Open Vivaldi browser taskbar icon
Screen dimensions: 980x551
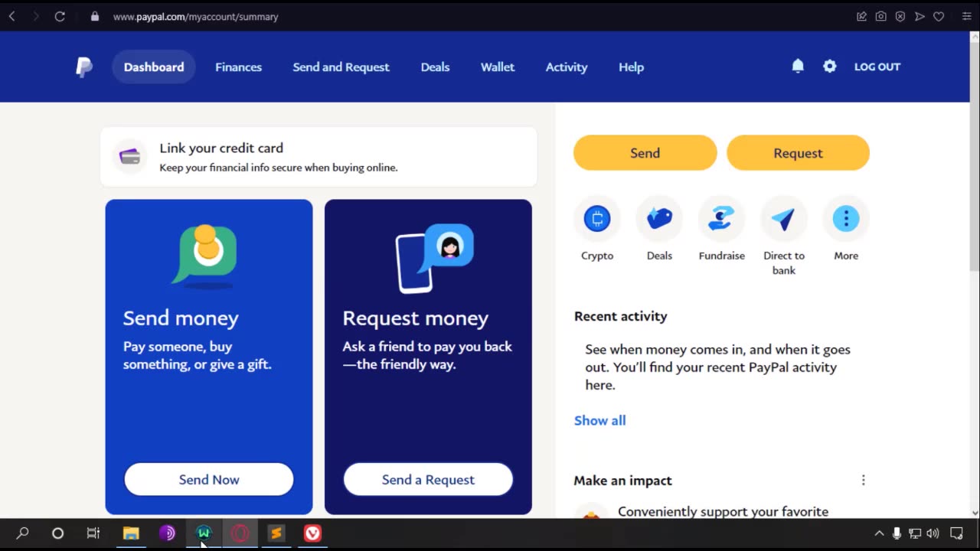pyautogui.click(x=312, y=533)
